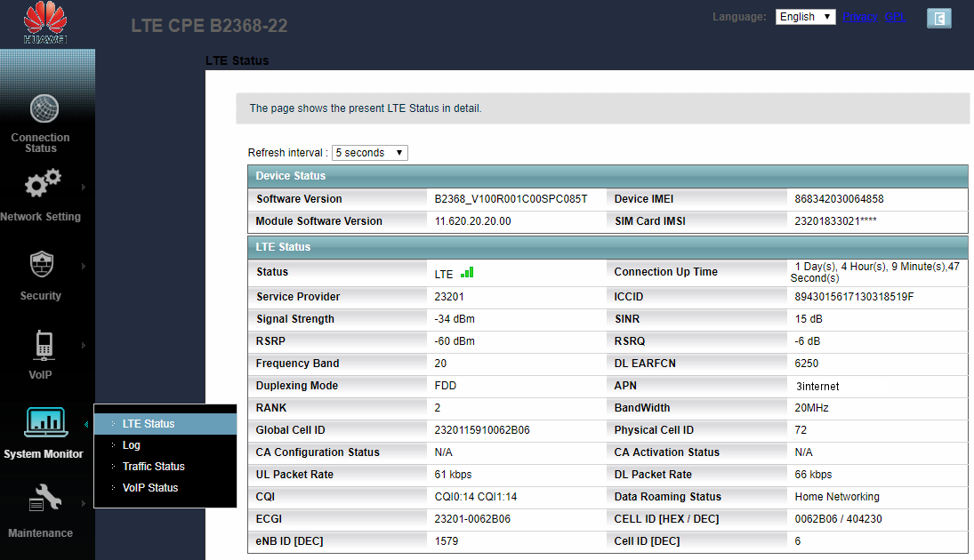Click Connection Up Time value
974x560 pixels.
pyautogui.click(x=874, y=272)
